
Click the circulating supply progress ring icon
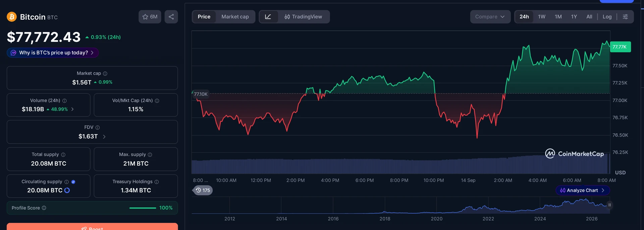click(x=67, y=190)
